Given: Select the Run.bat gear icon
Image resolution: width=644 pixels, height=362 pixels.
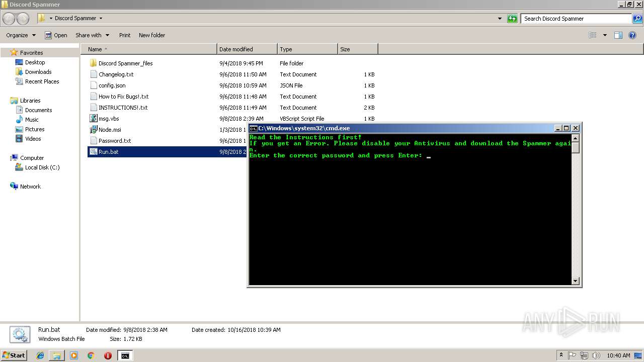Looking at the screenshot, I should point(93,152).
